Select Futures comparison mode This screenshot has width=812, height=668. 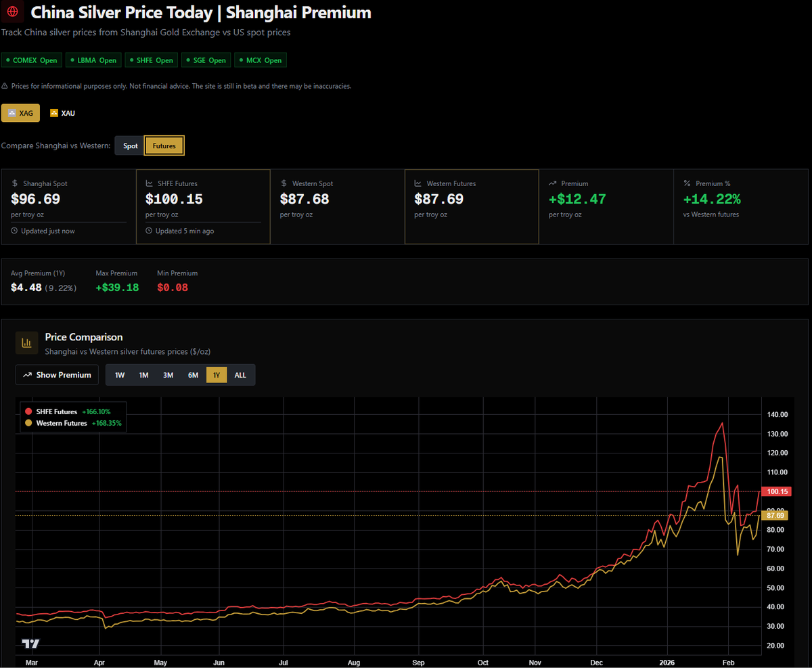click(164, 146)
